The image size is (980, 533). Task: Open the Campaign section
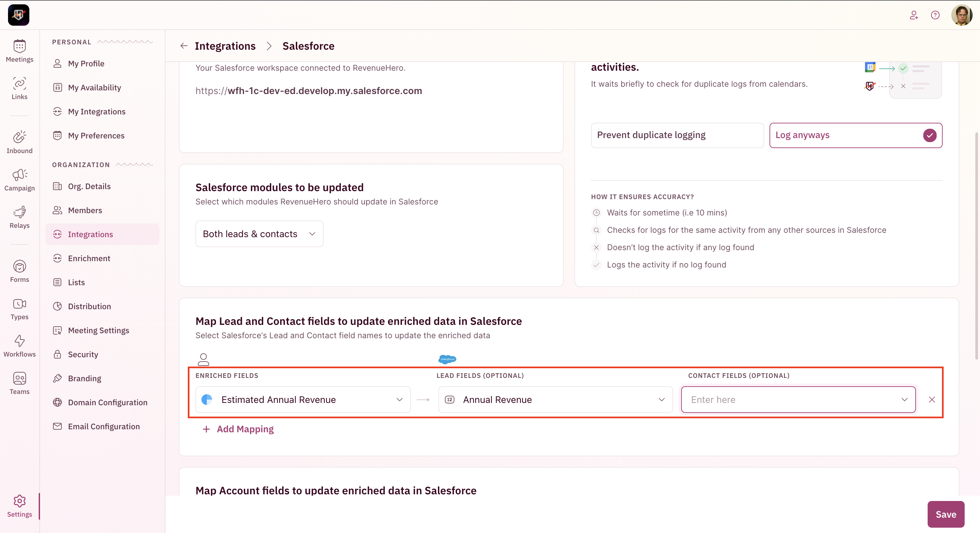point(19,179)
